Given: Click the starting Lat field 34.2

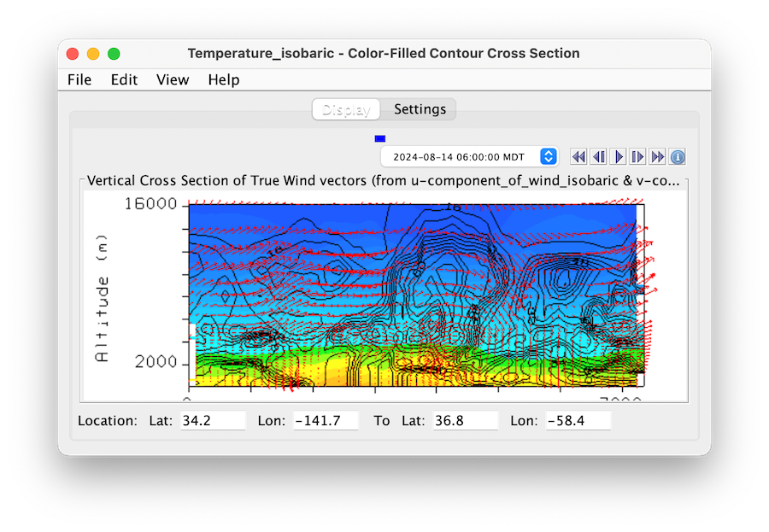Looking at the screenshot, I should pyautogui.click(x=213, y=420).
